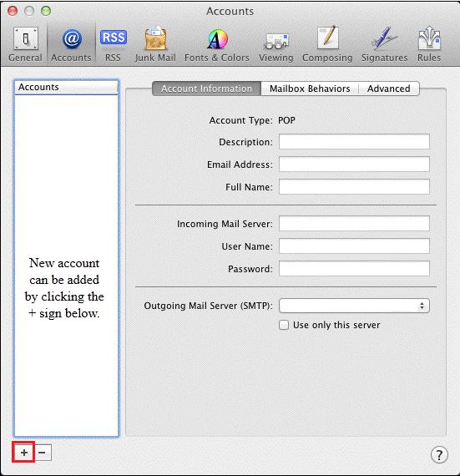
Task: Focus the Incoming Mail Server field
Action: (x=354, y=224)
